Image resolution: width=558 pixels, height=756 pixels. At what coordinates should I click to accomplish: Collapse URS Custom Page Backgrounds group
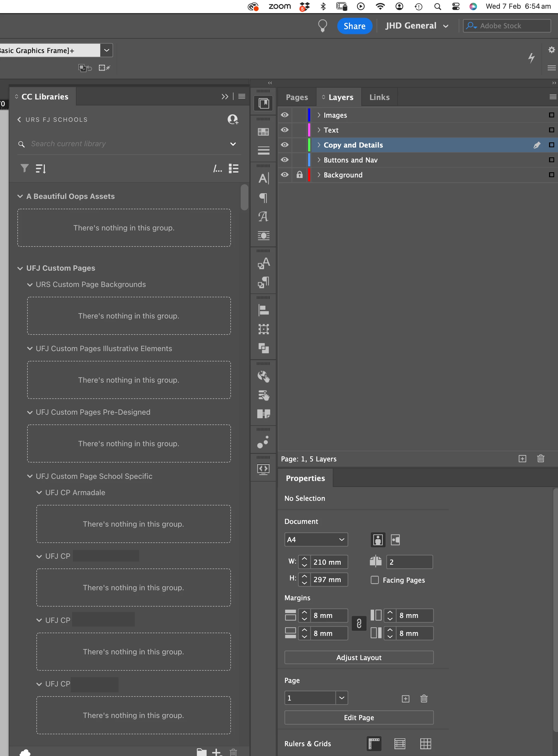click(x=30, y=285)
